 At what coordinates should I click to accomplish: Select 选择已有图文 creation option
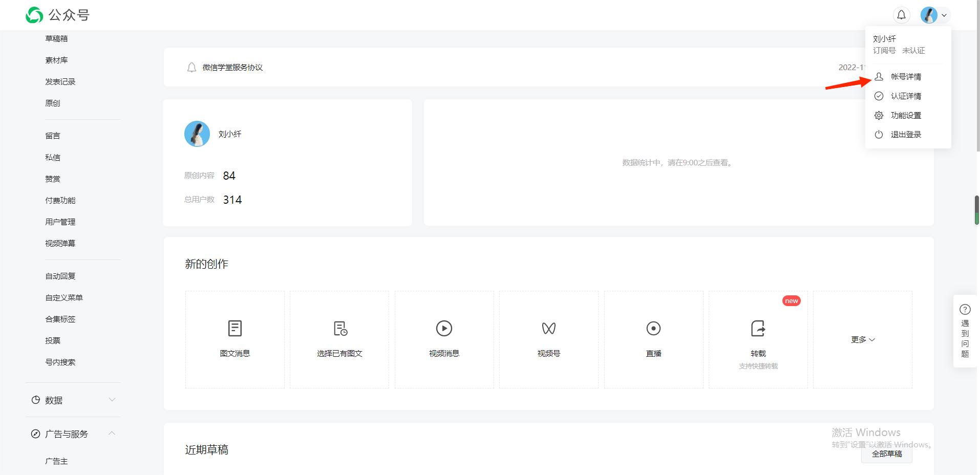pyautogui.click(x=339, y=339)
